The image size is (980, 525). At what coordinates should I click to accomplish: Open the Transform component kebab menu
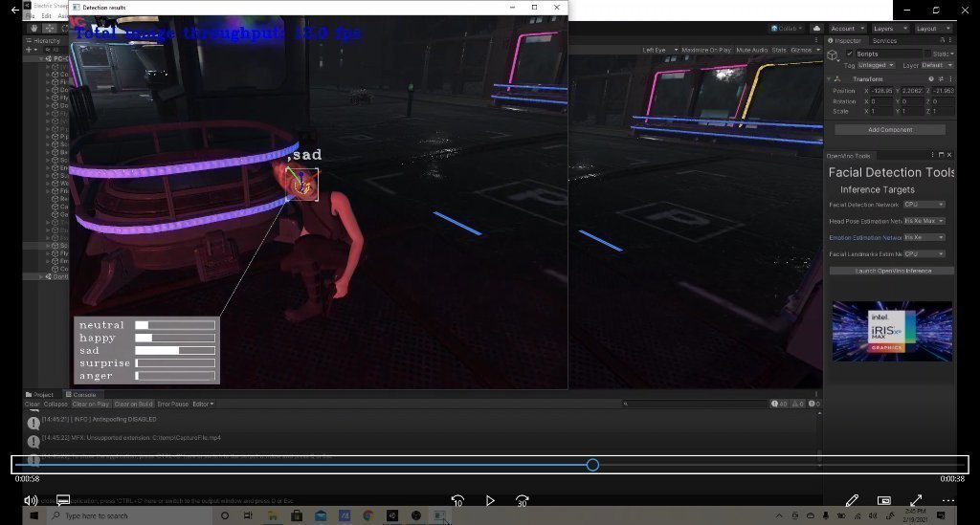[950, 78]
